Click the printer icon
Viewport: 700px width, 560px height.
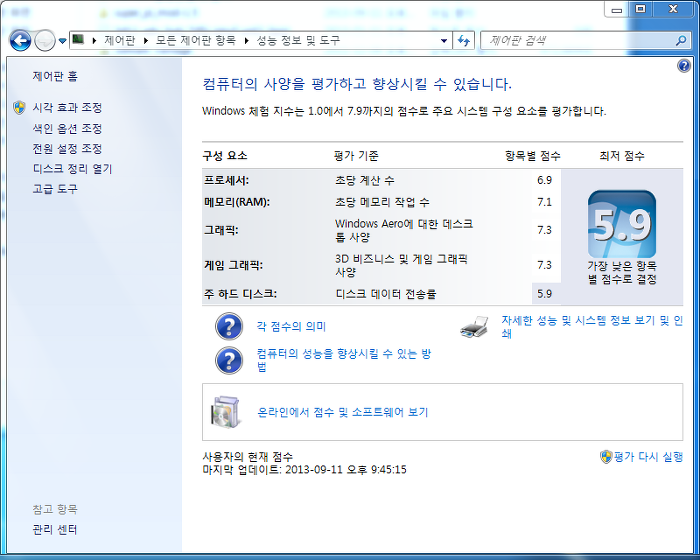click(x=475, y=327)
